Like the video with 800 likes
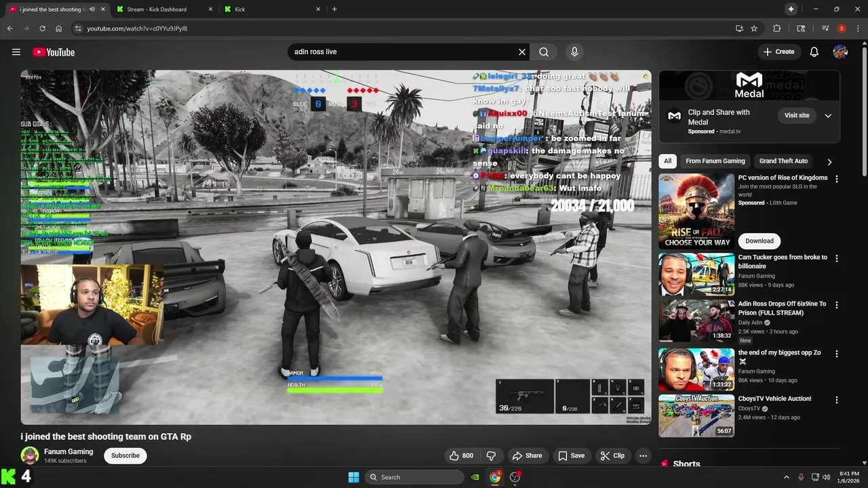868x488 pixels. [461, 455]
